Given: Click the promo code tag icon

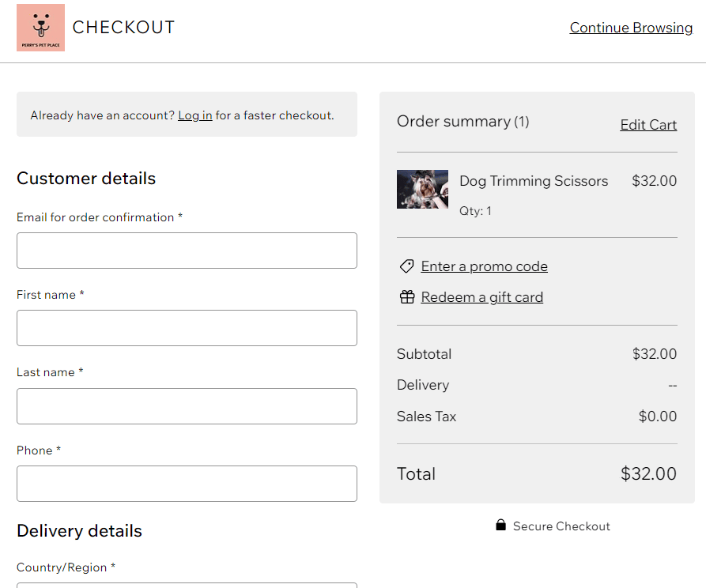Looking at the screenshot, I should click(x=406, y=266).
